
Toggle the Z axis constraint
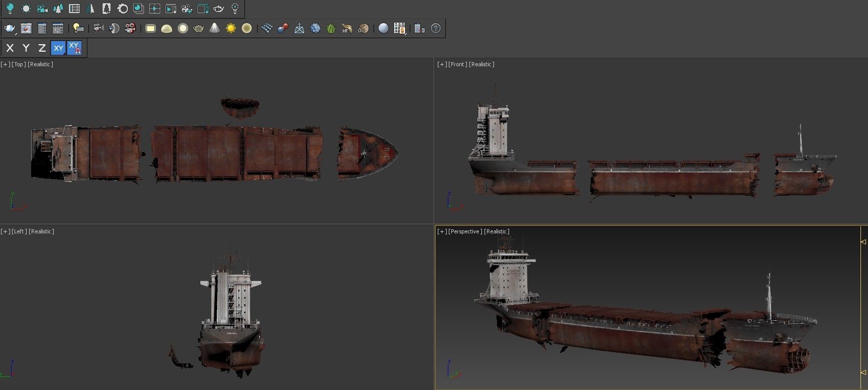tap(42, 48)
